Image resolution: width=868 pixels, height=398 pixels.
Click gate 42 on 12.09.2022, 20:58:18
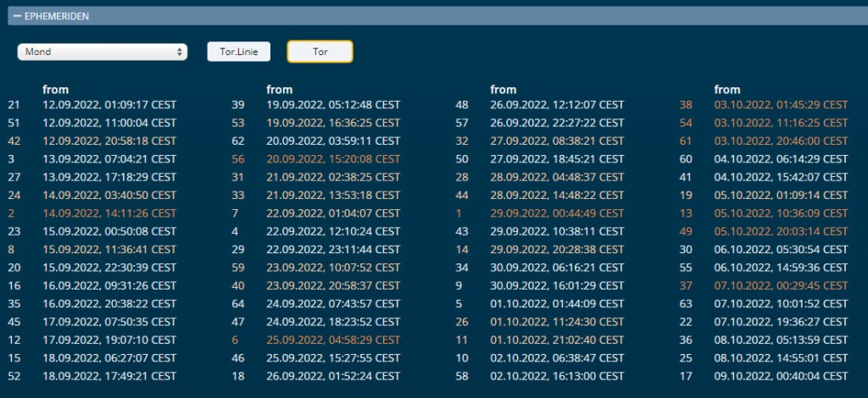pyautogui.click(x=108, y=141)
